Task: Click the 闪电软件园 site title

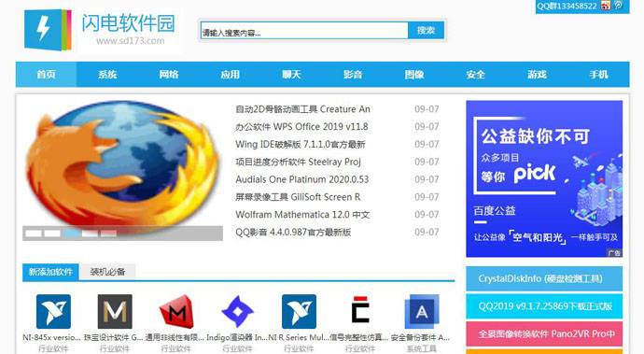Action: [128, 23]
